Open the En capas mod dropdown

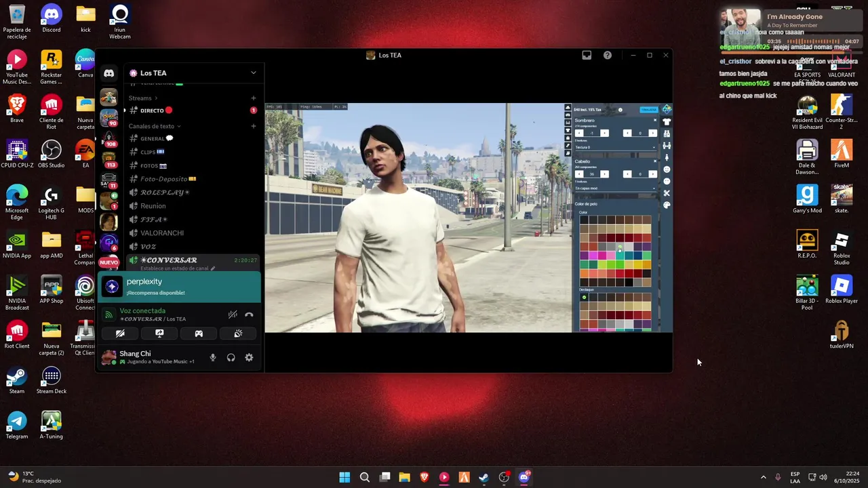[x=615, y=188]
